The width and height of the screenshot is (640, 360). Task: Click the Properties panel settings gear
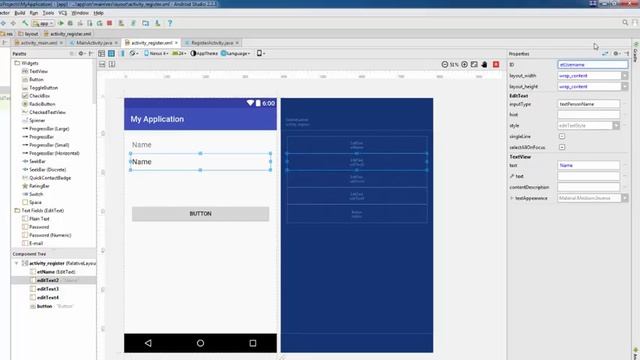coord(616,53)
